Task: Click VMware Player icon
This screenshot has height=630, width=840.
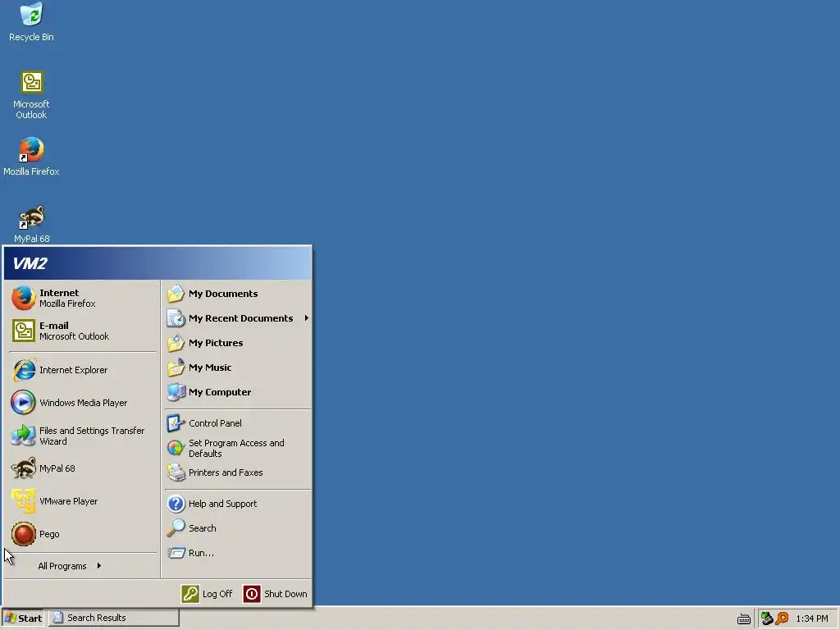Action: coord(24,501)
